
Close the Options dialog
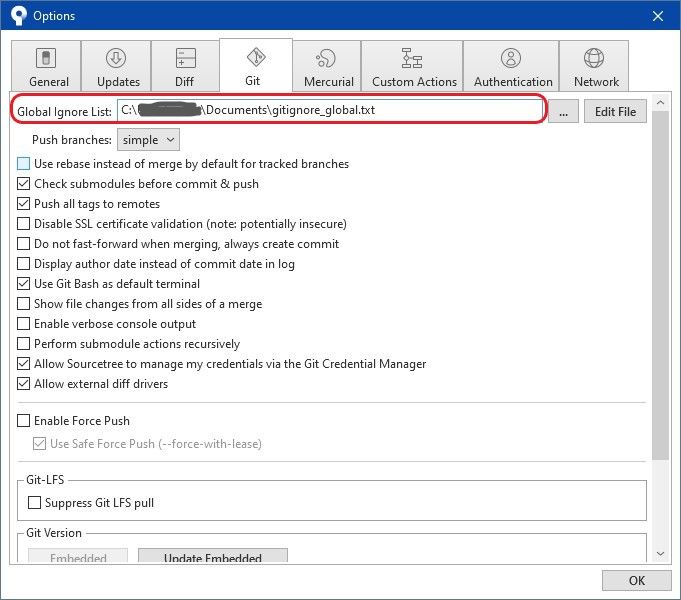pyautogui.click(x=658, y=16)
